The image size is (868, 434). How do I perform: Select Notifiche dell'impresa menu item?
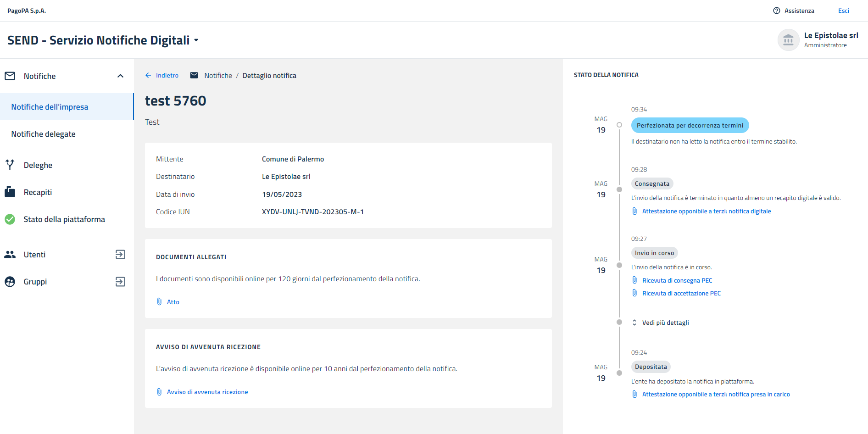50,107
